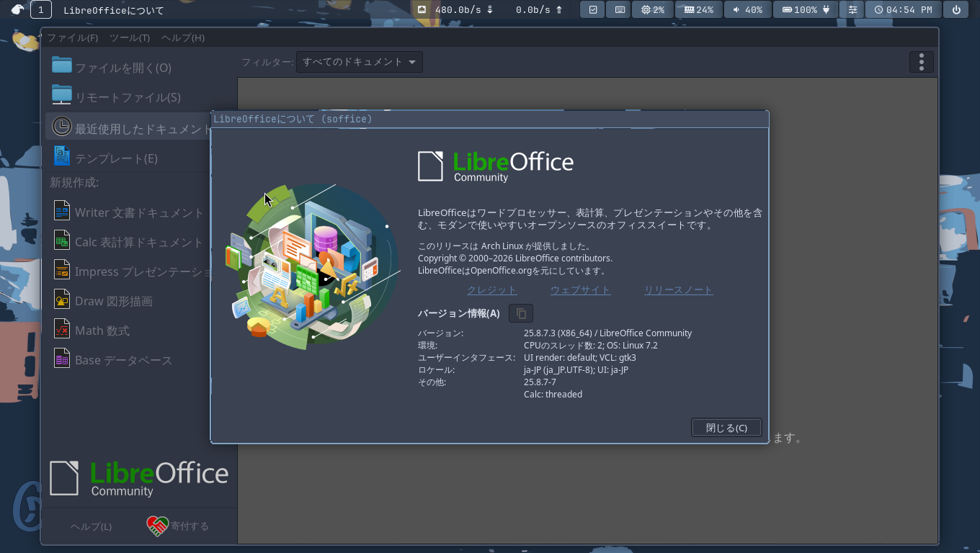980x553 pixels.
Task: Click the donate heart icon
Action: coord(157,526)
